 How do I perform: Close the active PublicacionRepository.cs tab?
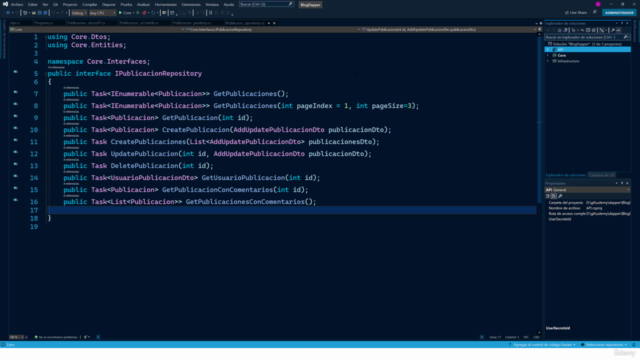point(274,23)
